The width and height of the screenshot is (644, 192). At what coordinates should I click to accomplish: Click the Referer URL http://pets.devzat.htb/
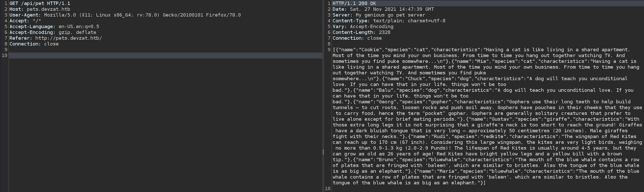click(68, 38)
